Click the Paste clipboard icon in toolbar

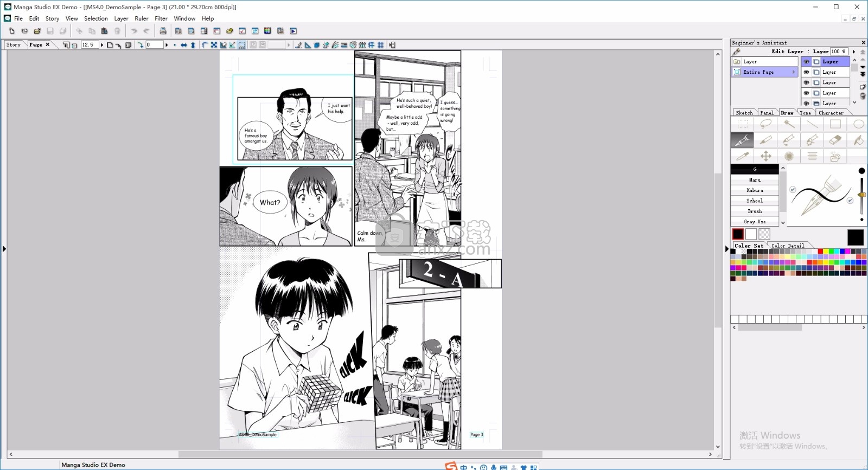pyautogui.click(x=104, y=31)
